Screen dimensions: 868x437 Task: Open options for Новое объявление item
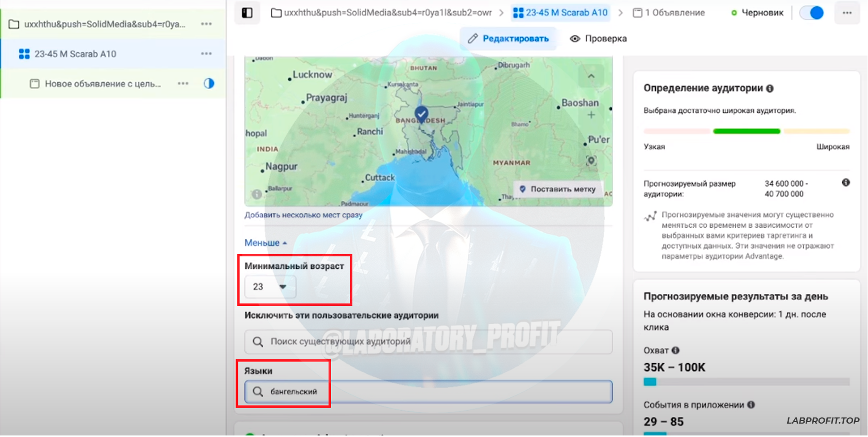coord(183,84)
